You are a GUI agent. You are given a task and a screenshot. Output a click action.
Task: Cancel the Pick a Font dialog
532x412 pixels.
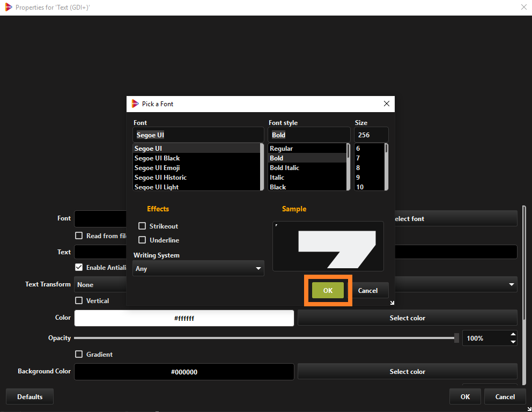click(368, 291)
